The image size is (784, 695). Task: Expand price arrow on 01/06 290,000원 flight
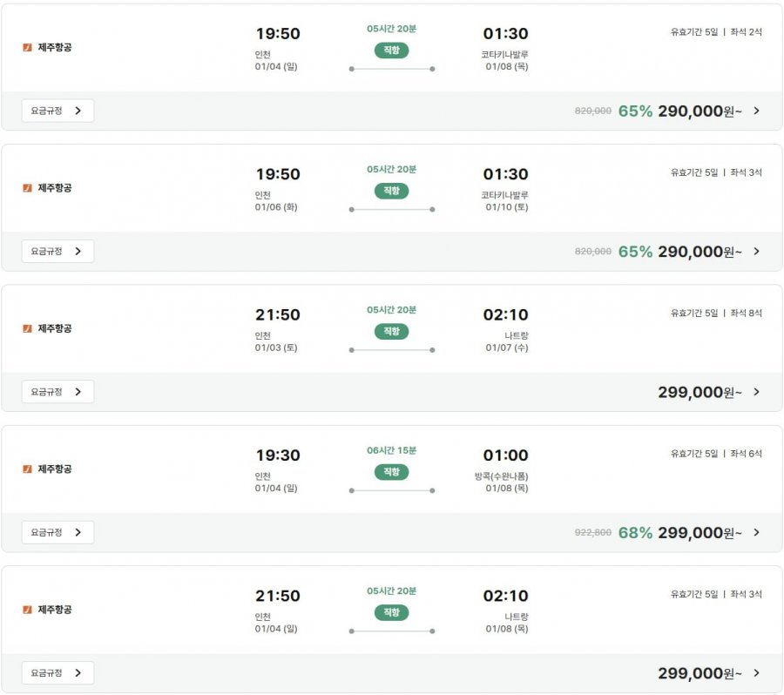point(756,251)
